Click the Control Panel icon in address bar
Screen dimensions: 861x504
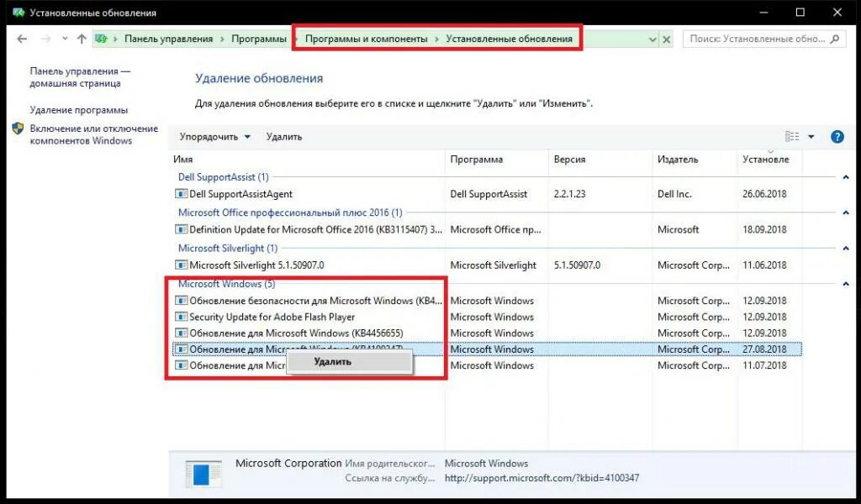pos(101,39)
